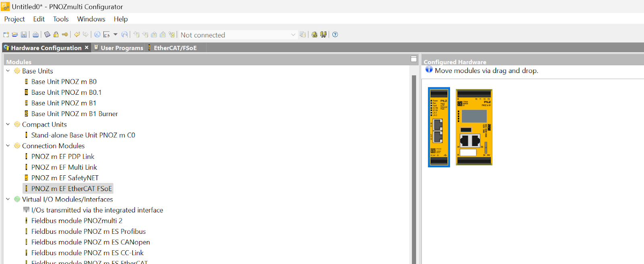Screen dimensions: 644x264
Task: Click the integrated interface network icon
Action: point(26,210)
